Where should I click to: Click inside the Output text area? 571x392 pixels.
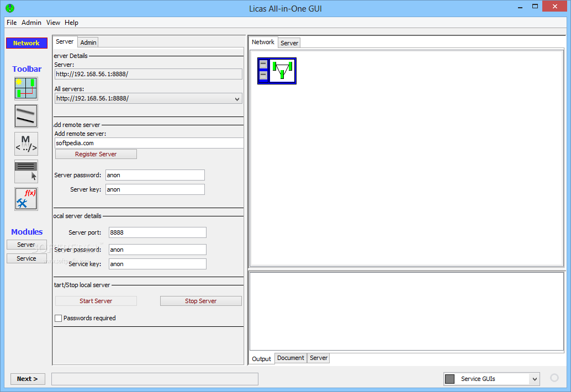pos(407,311)
